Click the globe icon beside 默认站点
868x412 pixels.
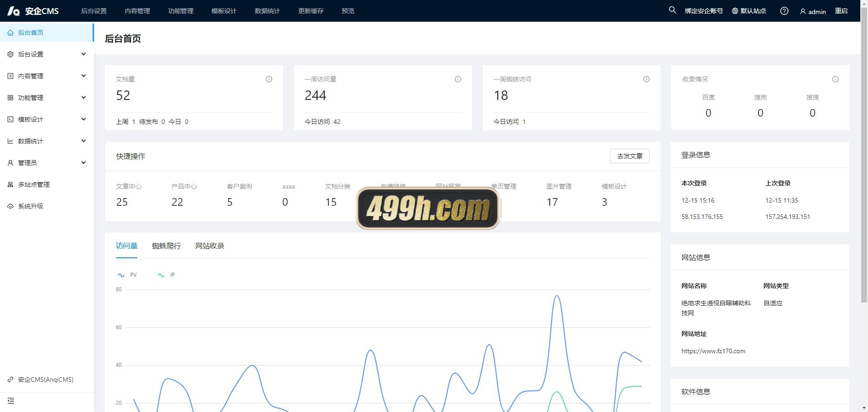pyautogui.click(x=735, y=11)
